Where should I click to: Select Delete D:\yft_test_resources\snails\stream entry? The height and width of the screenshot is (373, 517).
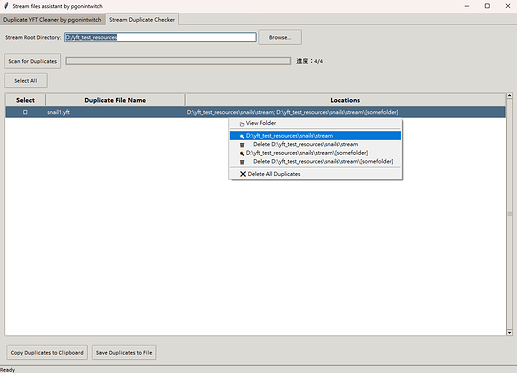[x=315, y=144]
